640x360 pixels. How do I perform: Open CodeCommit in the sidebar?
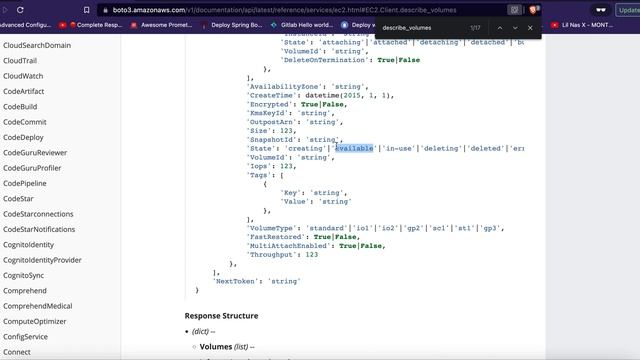[24, 122]
